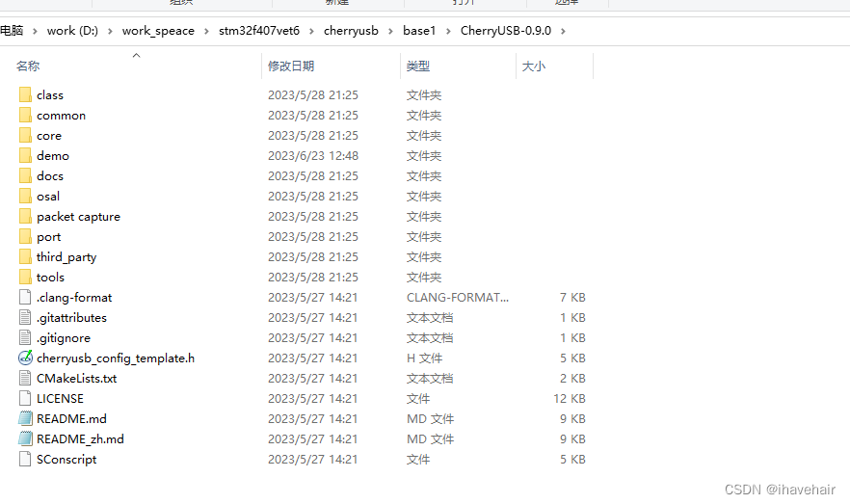The image size is (850, 504).
Task: Click the H 文件 type cell
Action: pyautogui.click(x=424, y=358)
